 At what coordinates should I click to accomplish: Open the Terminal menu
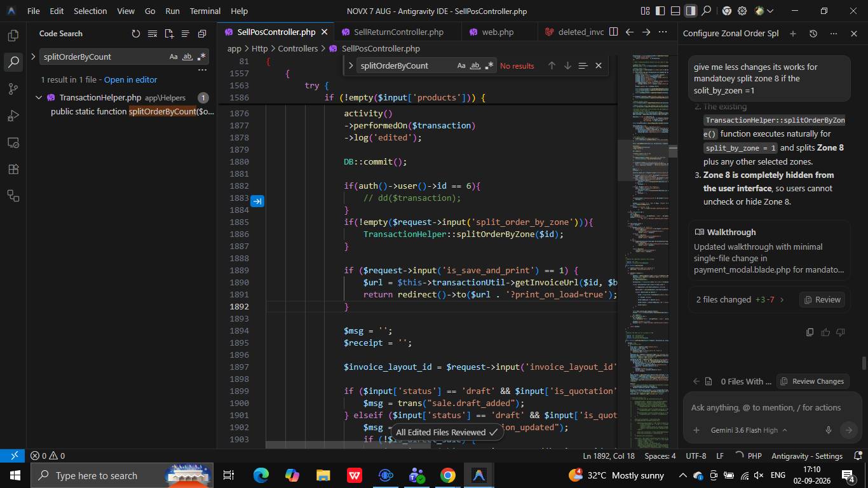(x=205, y=11)
